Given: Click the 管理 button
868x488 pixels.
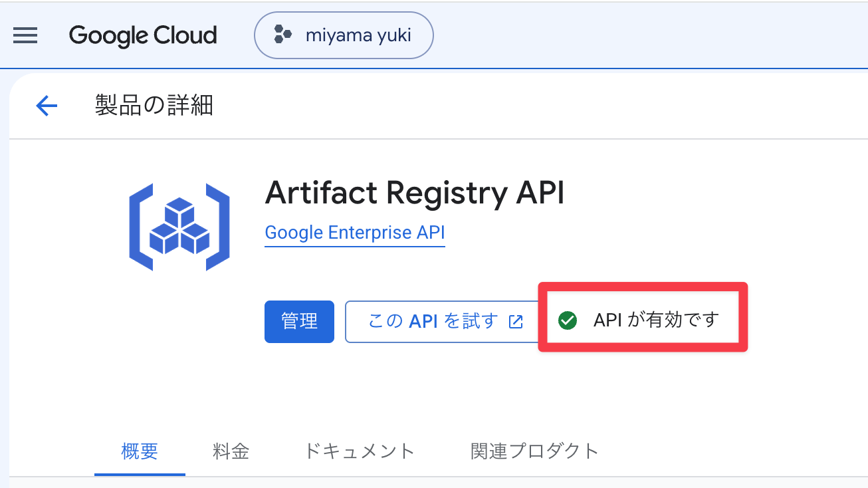Looking at the screenshot, I should pos(299,322).
